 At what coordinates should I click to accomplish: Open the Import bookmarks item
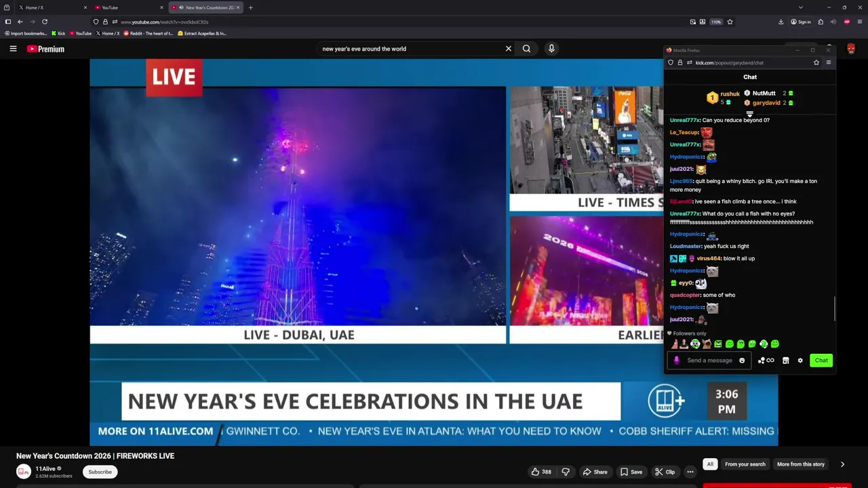coord(26,33)
